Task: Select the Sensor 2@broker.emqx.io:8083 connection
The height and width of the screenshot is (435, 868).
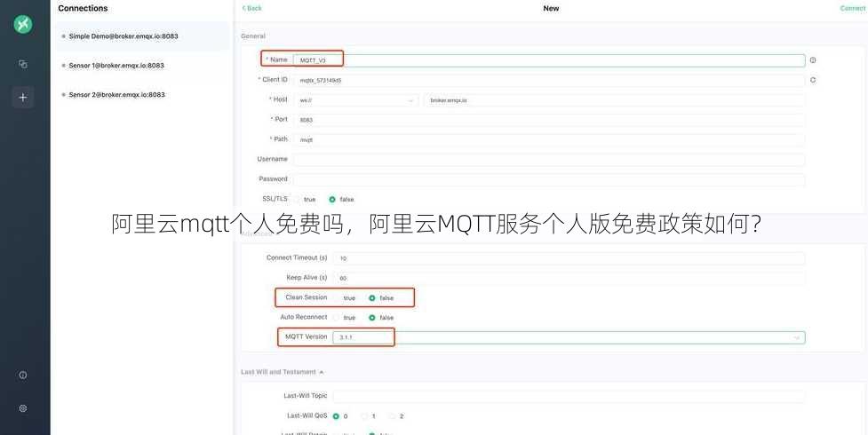Action: pos(142,95)
